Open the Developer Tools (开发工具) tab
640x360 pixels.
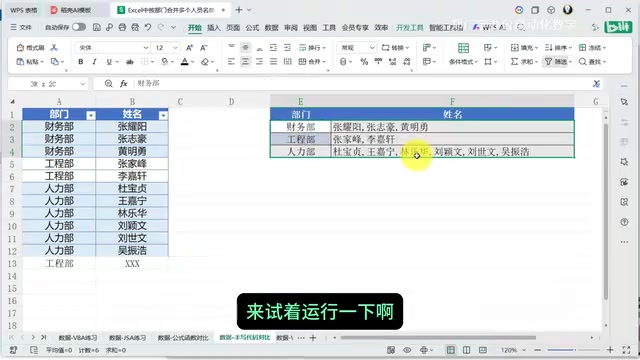pyautogui.click(x=410, y=27)
